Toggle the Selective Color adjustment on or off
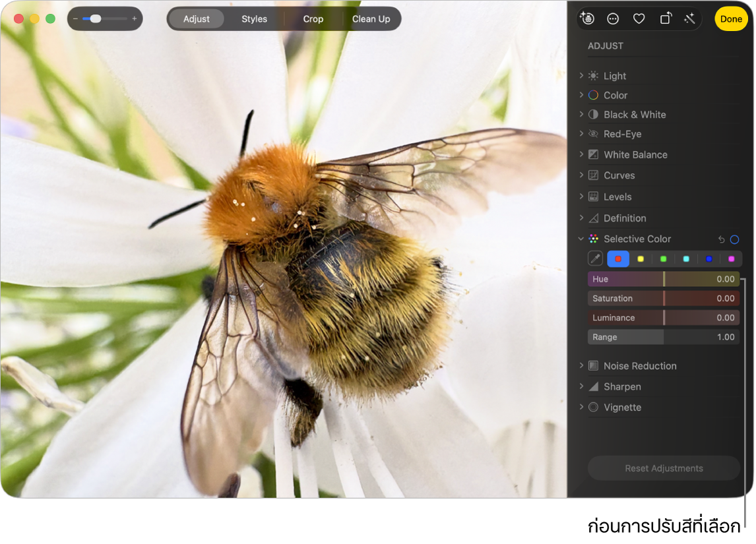The image size is (756, 544). tap(734, 239)
